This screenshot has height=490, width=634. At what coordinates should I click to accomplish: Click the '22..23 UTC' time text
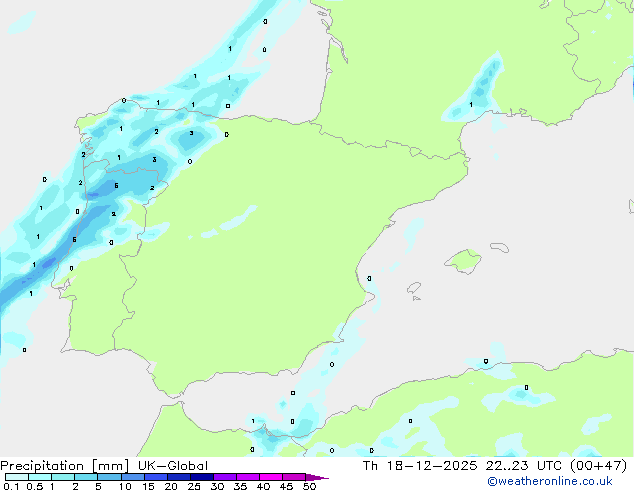point(524,466)
